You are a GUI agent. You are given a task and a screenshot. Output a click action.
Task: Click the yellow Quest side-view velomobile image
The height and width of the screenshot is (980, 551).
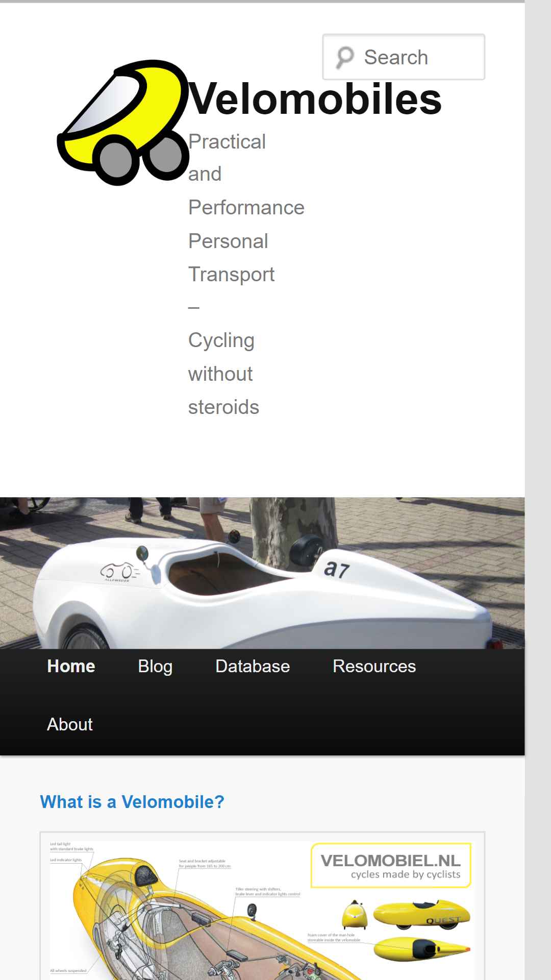421,915
